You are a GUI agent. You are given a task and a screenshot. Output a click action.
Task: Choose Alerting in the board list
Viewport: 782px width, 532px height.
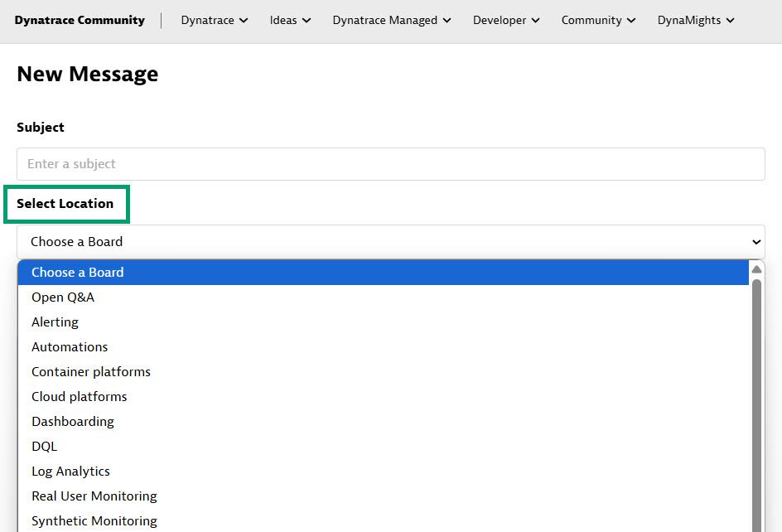55,322
